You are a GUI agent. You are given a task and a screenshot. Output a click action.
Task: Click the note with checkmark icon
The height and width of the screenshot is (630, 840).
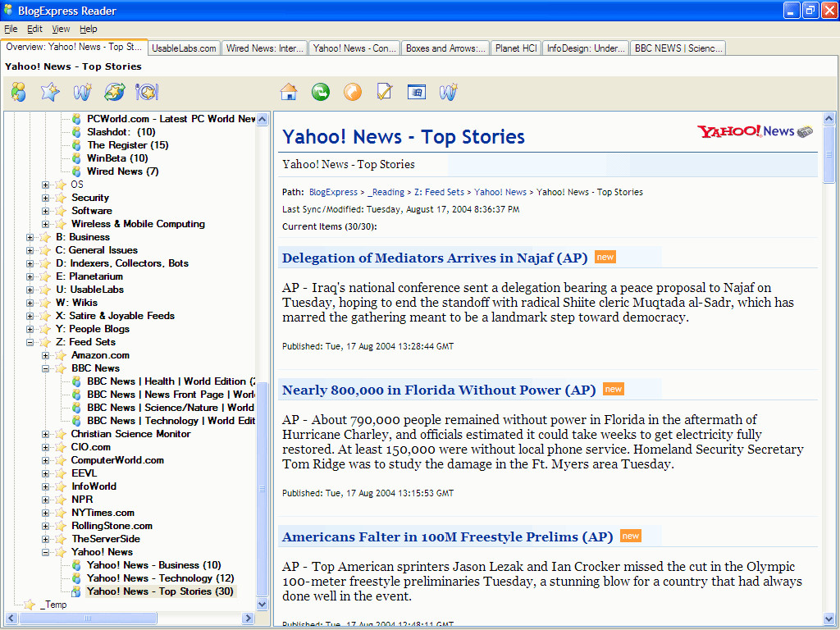point(385,92)
